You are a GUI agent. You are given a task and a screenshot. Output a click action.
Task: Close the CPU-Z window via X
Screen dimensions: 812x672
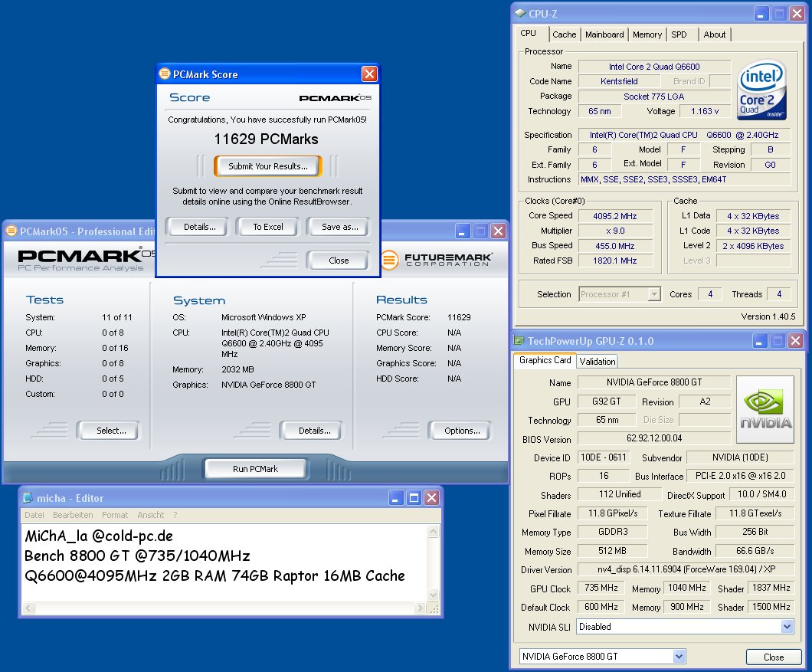coord(797,14)
